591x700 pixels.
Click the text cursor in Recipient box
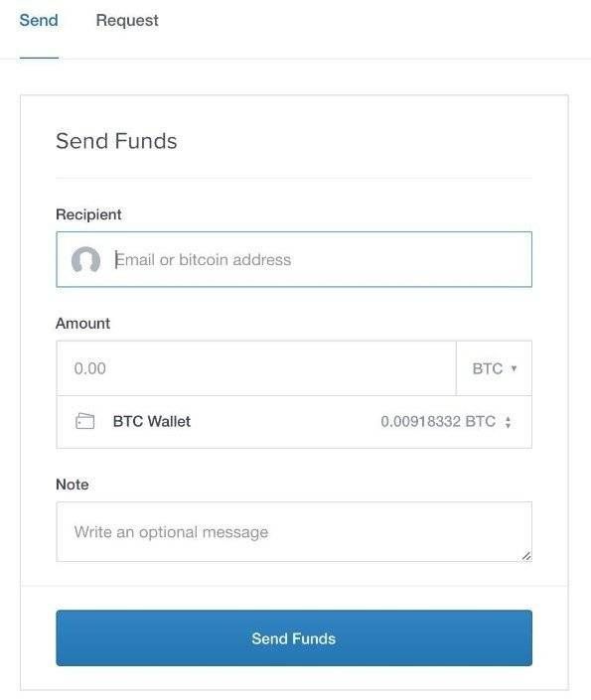pyautogui.click(x=116, y=259)
